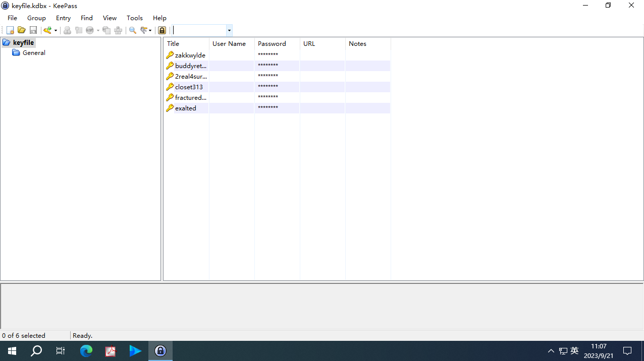Open the quick search dropdown arrow
644x361 pixels.
coord(229,30)
